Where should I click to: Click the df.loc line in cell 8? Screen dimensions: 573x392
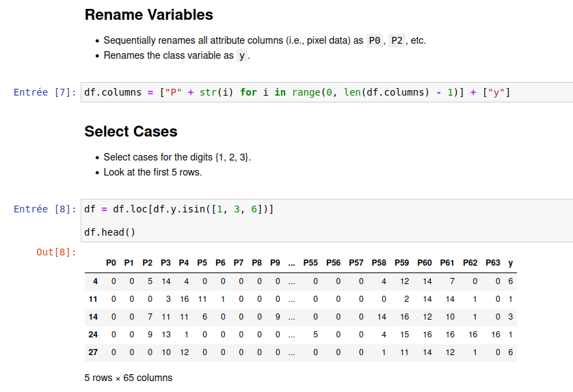(178, 209)
